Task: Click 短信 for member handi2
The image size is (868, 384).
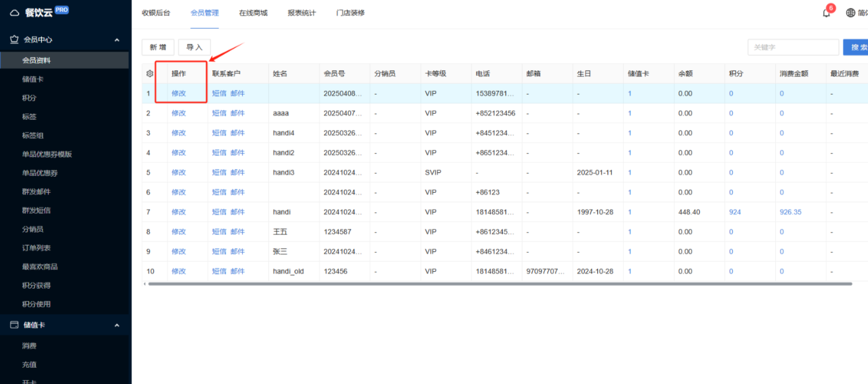Action: (x=219, y=153)
